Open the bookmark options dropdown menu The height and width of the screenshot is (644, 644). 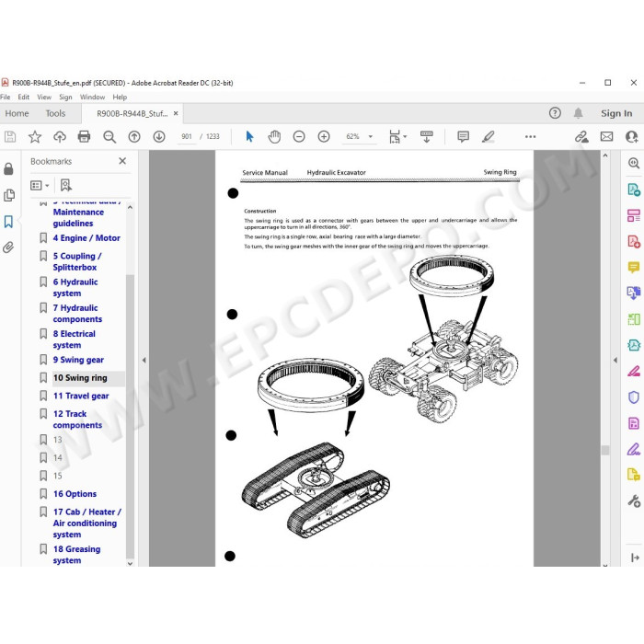point(40,186)
